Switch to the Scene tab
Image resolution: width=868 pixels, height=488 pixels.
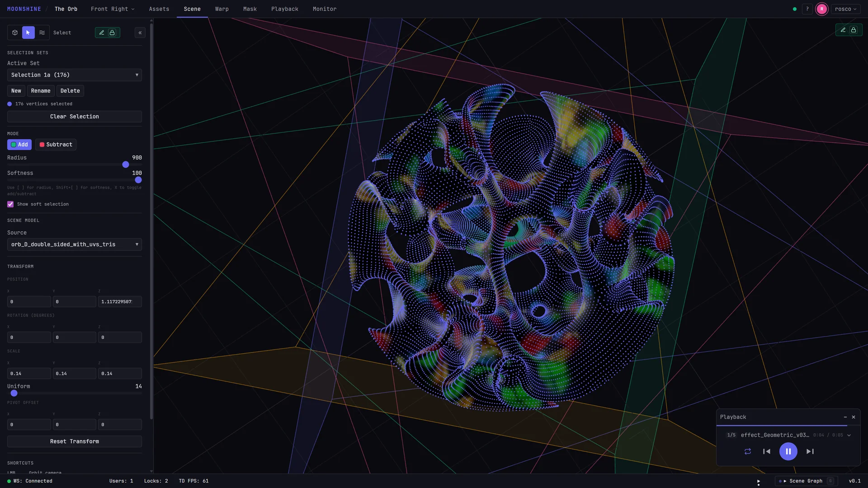[192, 9]
